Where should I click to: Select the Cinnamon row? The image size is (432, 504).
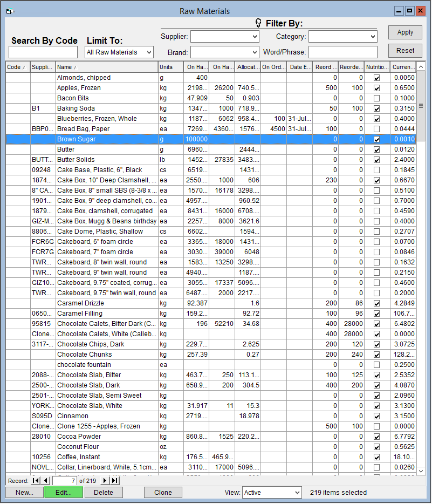coord(211,416)
